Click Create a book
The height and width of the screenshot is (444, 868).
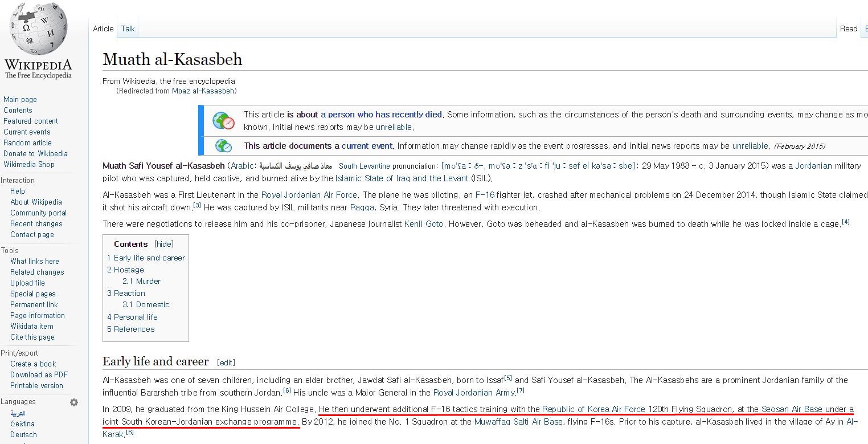click(x=33, y=364)
